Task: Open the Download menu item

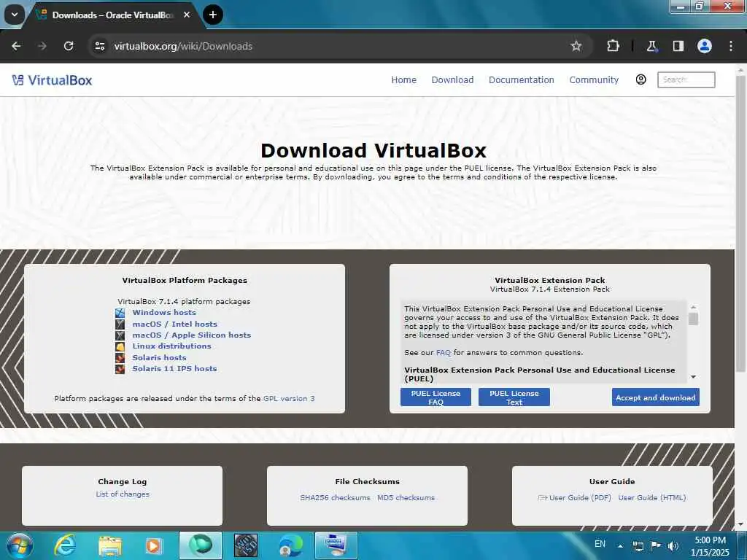Action: click(x=452, y=80)
